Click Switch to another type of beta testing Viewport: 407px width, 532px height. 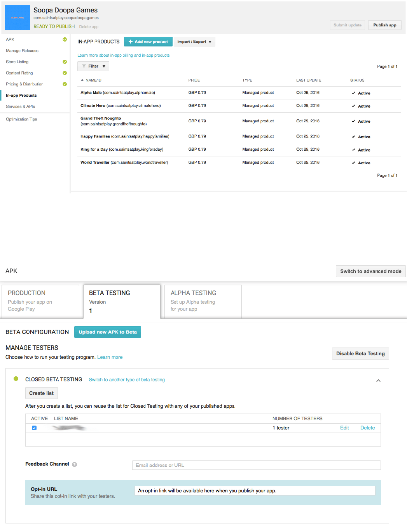click(x=127, y=380)
